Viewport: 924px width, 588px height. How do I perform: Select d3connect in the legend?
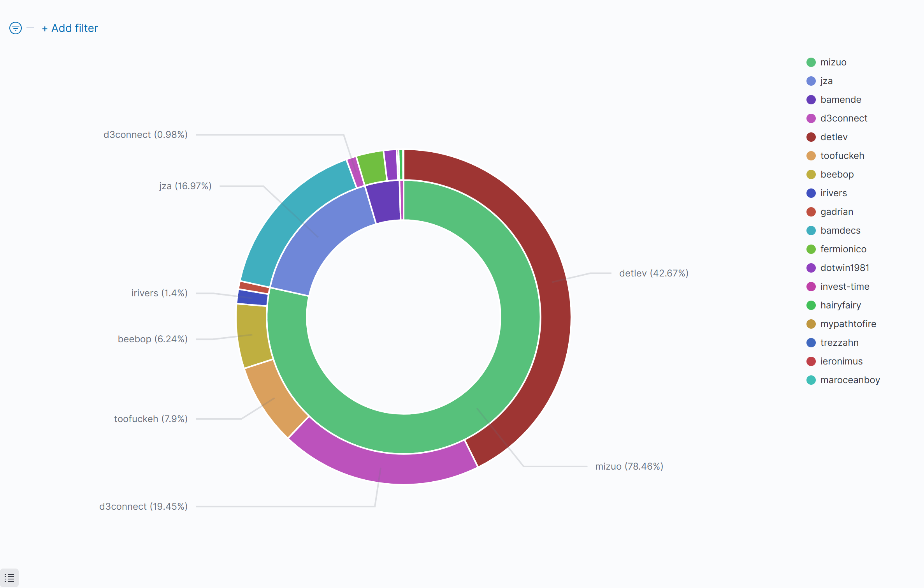pyautogui.click(x=843, y=118)
